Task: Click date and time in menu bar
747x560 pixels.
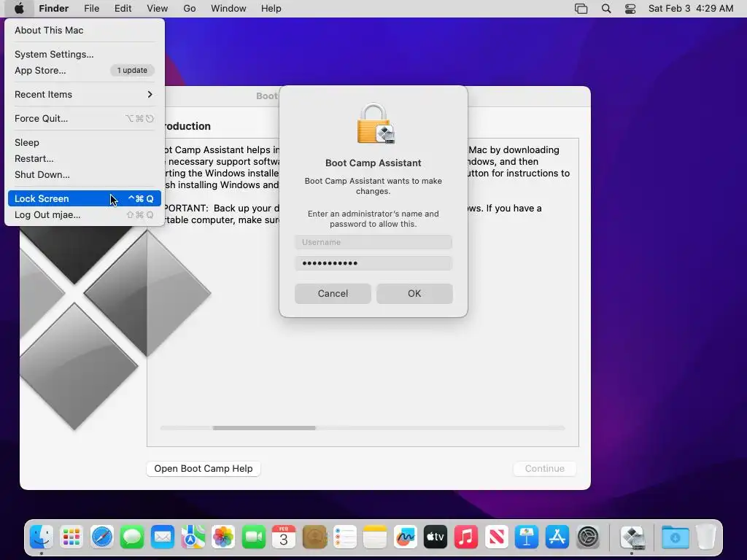Action: 691,9
